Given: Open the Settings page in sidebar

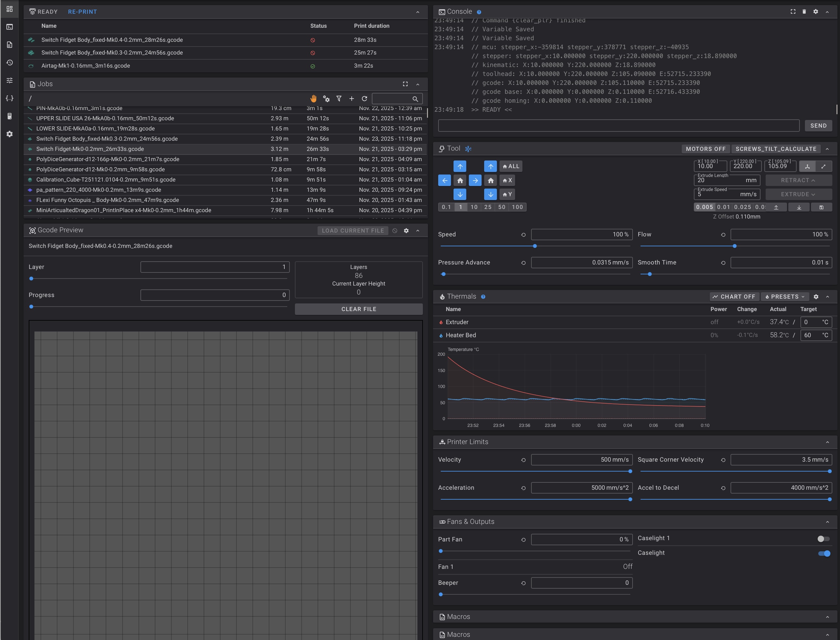Looking at the screenshot, I should click(x=10, y=134).
